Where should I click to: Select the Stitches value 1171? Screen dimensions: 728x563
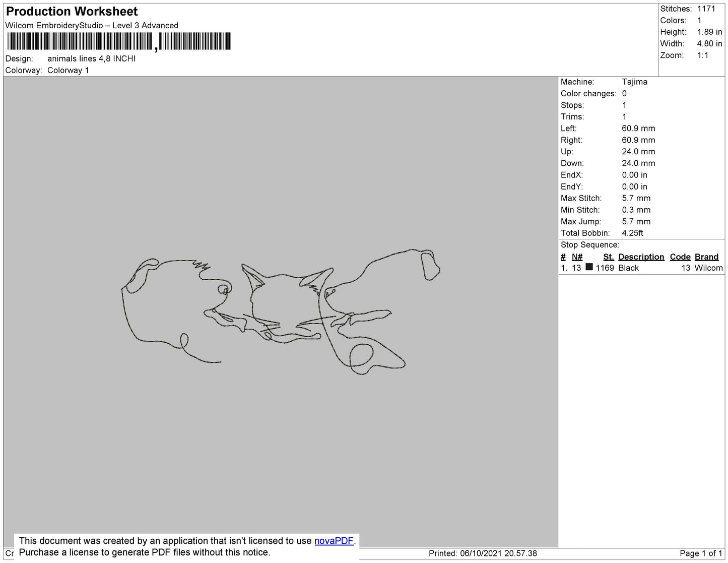tap(706, 9)
